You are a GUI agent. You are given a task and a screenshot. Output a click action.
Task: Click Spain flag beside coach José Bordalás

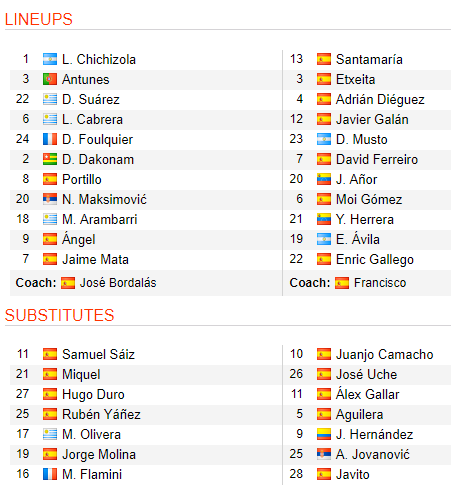point(68,283)
